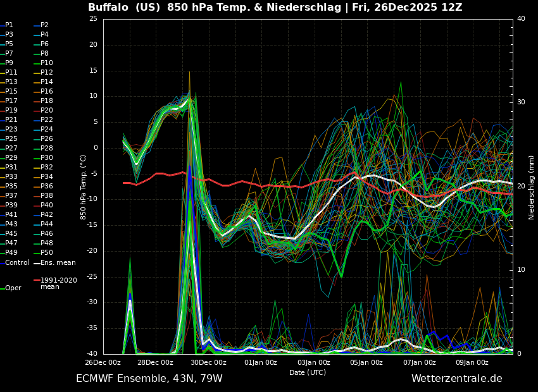
Task: Click the Control legend label
Action: (x=17, y=263)
